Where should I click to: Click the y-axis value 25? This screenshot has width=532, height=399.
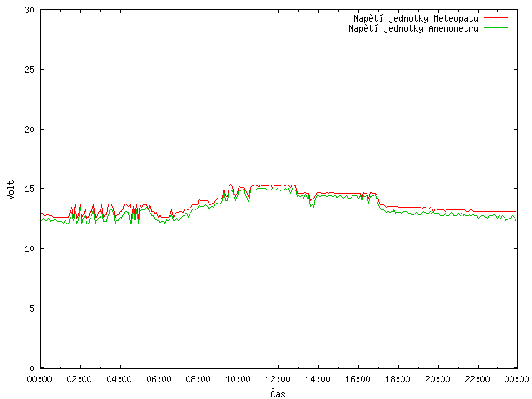coord(30,70)
